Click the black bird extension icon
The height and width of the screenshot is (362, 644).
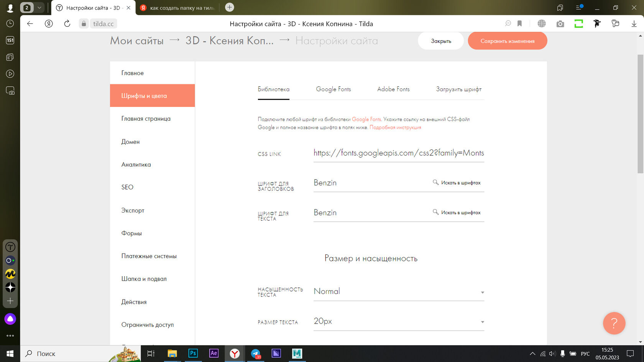click(x=597, y=24)
